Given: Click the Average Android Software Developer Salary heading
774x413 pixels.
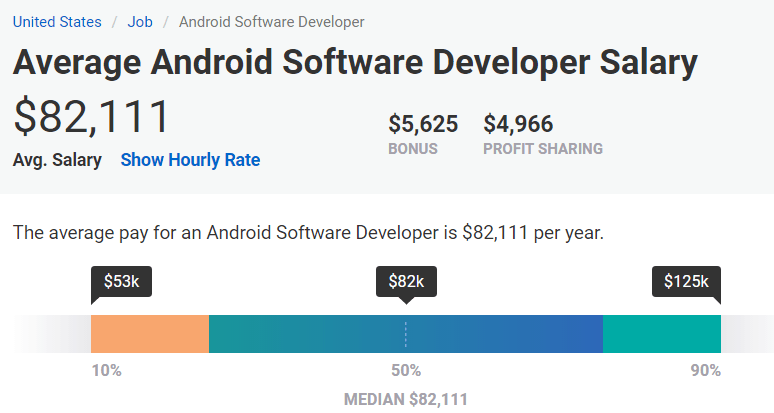Looking at the screenshot, I should [355, 63].
